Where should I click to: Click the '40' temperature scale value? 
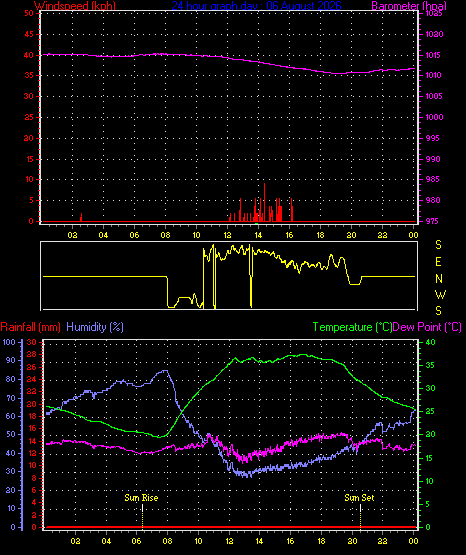(x=430, y=342)
